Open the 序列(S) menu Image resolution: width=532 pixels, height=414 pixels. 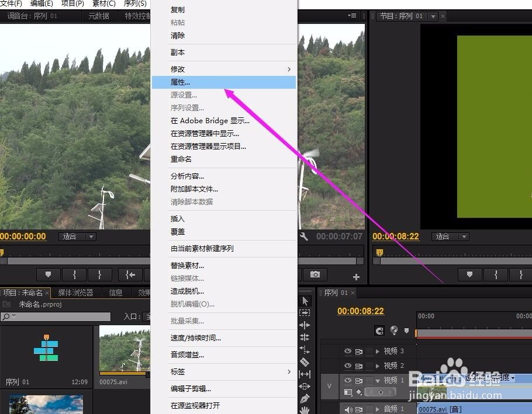point(135,4)
